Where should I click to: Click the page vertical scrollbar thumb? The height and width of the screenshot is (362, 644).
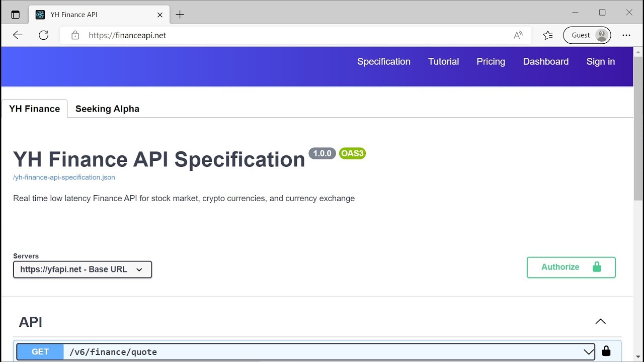[638, 128]
